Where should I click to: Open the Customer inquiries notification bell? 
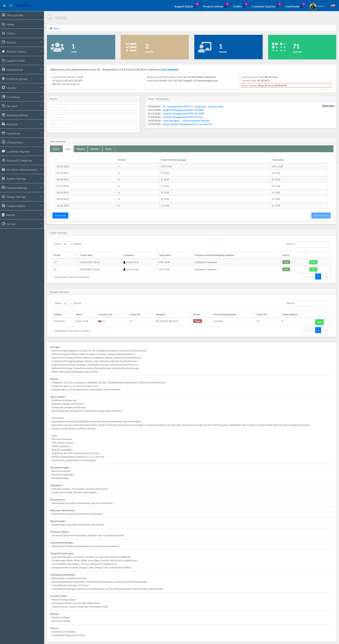pos(278,6)
